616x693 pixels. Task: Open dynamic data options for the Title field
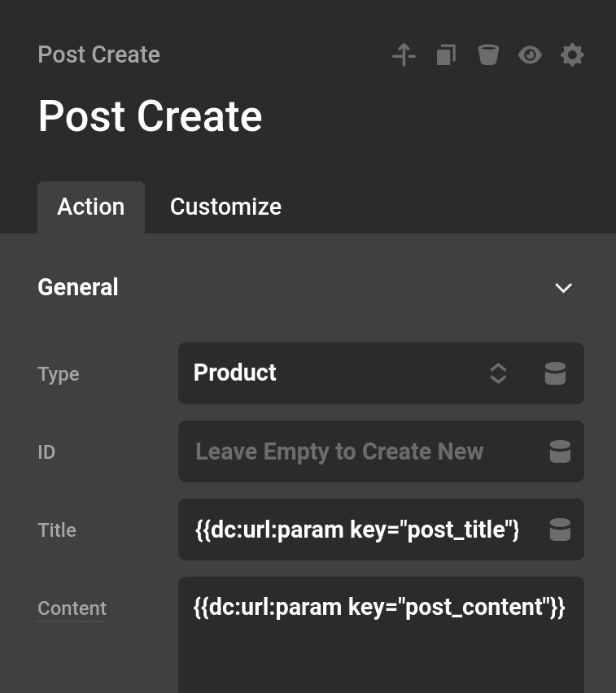point(561,530)
